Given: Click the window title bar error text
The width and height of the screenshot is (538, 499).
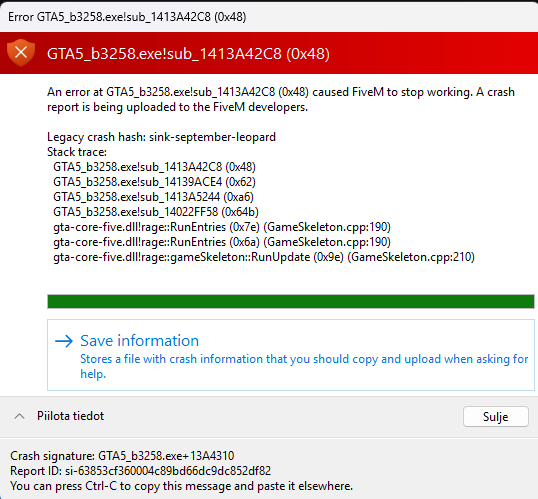Looking at the screenshot, I should click(127, 17).
